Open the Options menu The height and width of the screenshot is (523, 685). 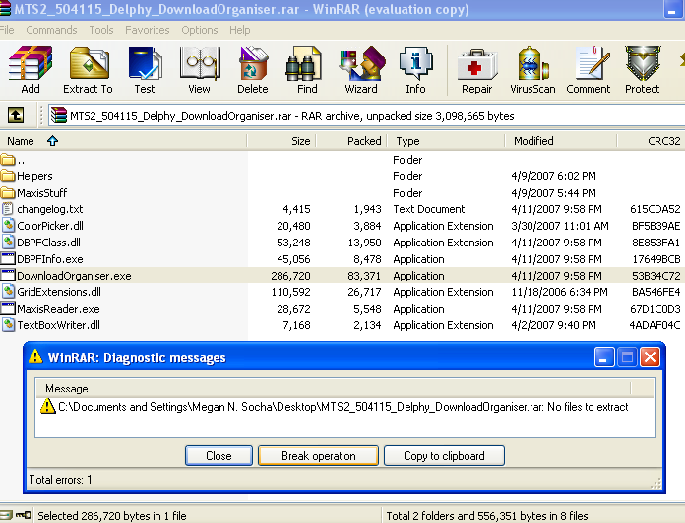click(200, 30)
